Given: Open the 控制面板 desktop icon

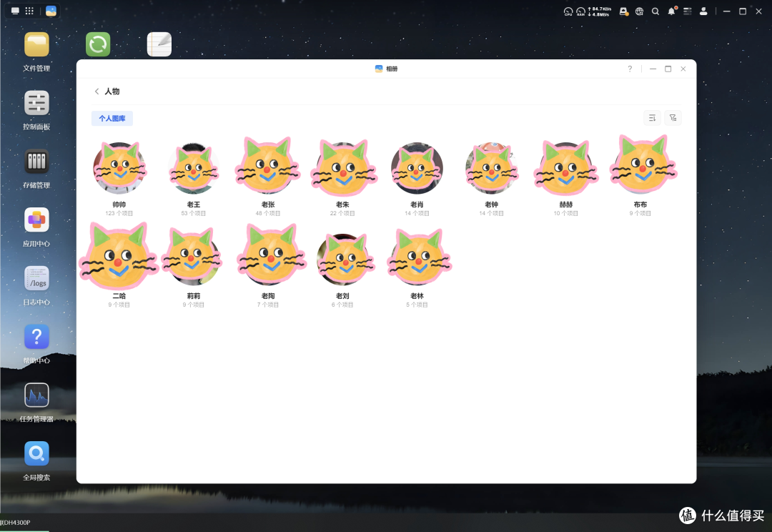Looking at the screenshot, I should [36, 103].
